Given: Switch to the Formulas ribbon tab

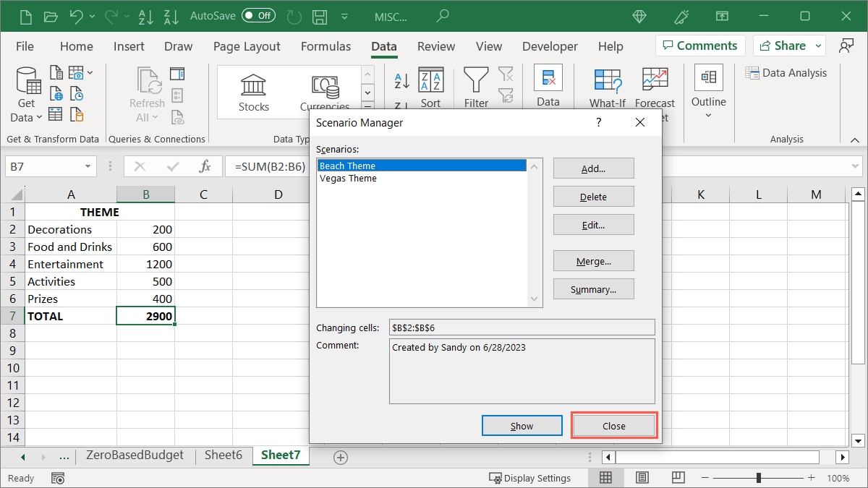Looking at the screenshot, I should [x=325, y=46].
